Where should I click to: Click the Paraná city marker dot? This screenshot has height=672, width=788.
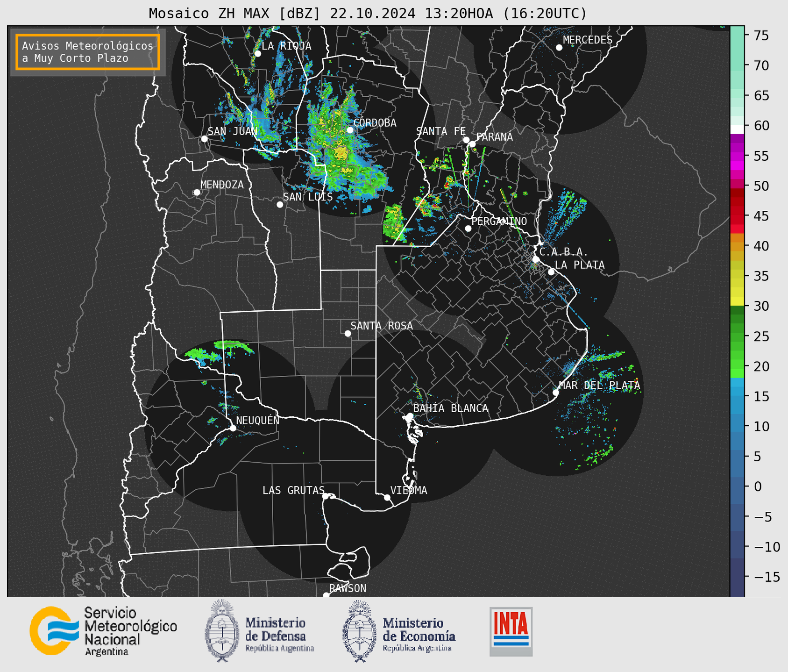click(x=473, y=144)
